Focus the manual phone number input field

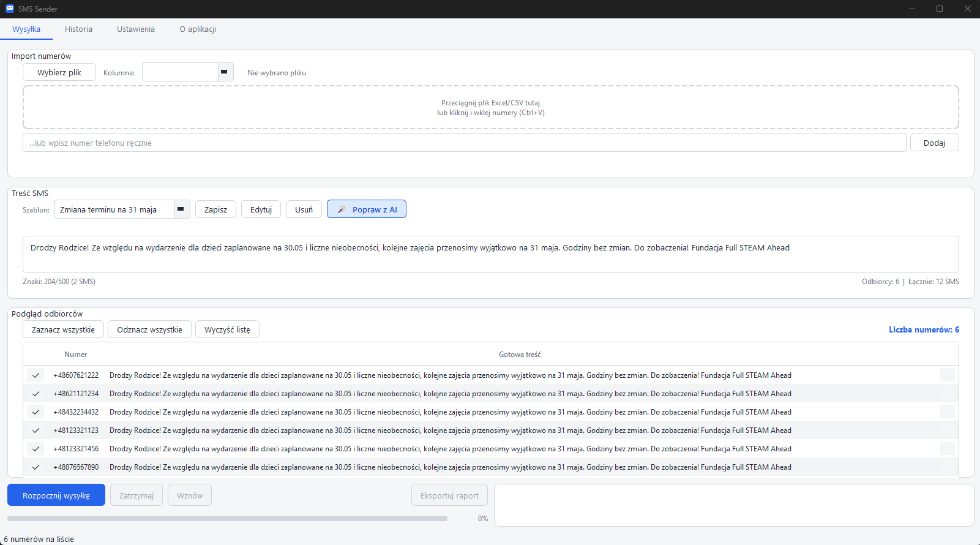point(464,143)
